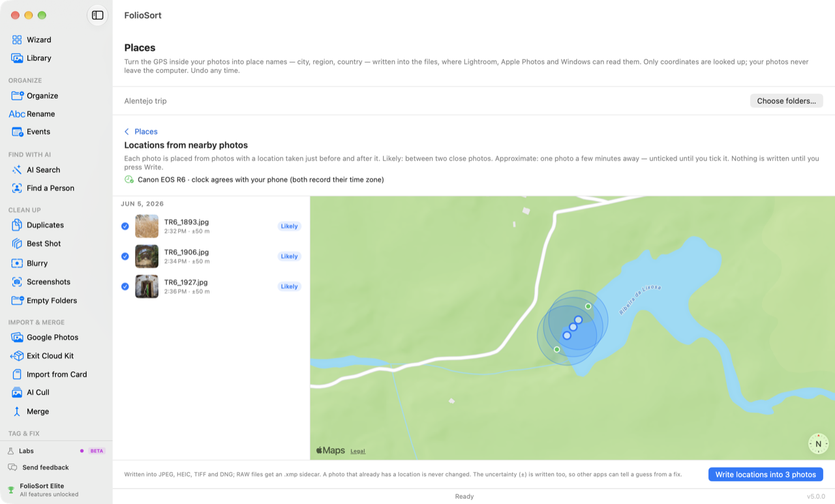Image resolution: width=835 pixels, height=504 pixels.
Task: Click the Screenshots icon
Action: [17, 282]
